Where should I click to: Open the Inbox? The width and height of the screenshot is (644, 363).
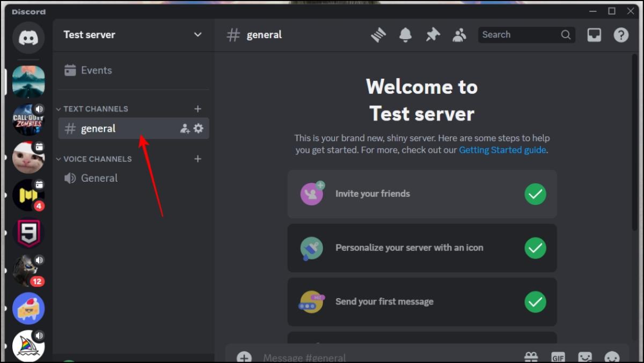click(594, 34)
